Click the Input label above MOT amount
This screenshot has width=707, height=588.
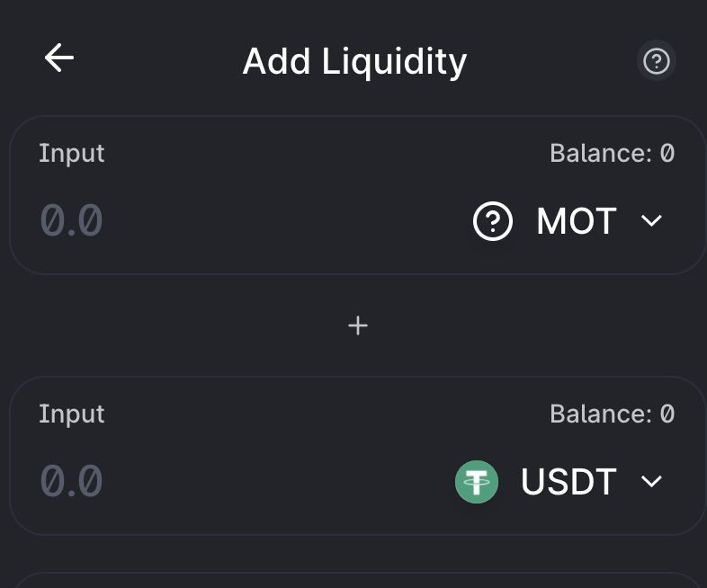coord(72,154)
